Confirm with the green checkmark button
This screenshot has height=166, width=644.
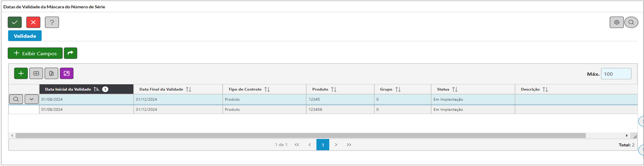[15, 22]
